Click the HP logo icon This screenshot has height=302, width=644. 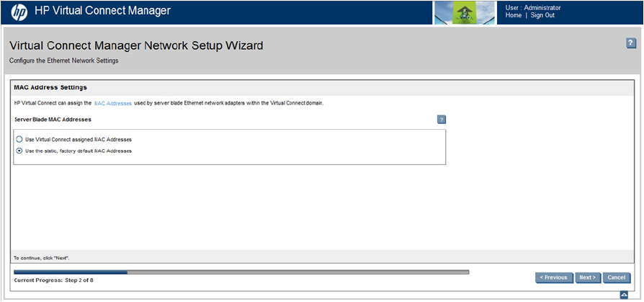click(19, 12)
